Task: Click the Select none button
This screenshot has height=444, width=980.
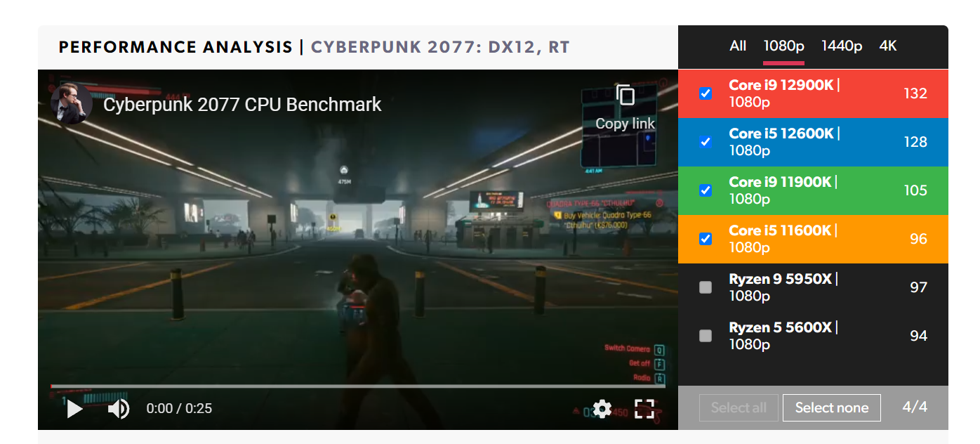Action: [x=832, y=407]
